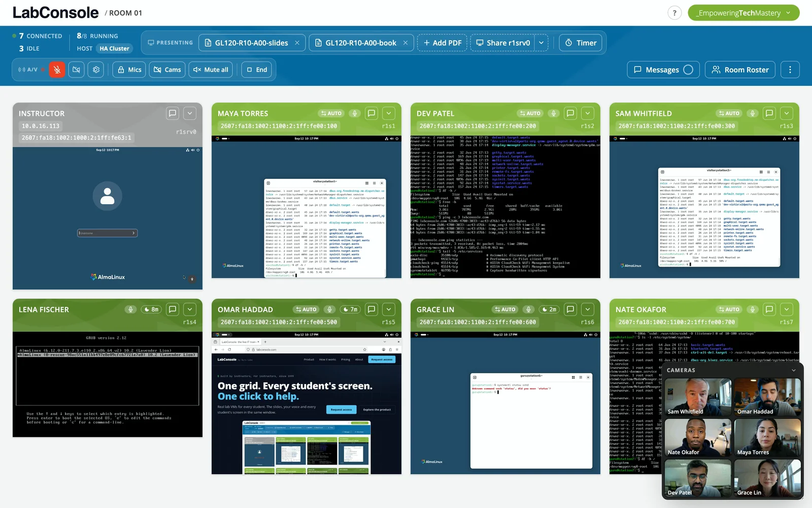Open the help question mark icon

click(x=674, y=13)
